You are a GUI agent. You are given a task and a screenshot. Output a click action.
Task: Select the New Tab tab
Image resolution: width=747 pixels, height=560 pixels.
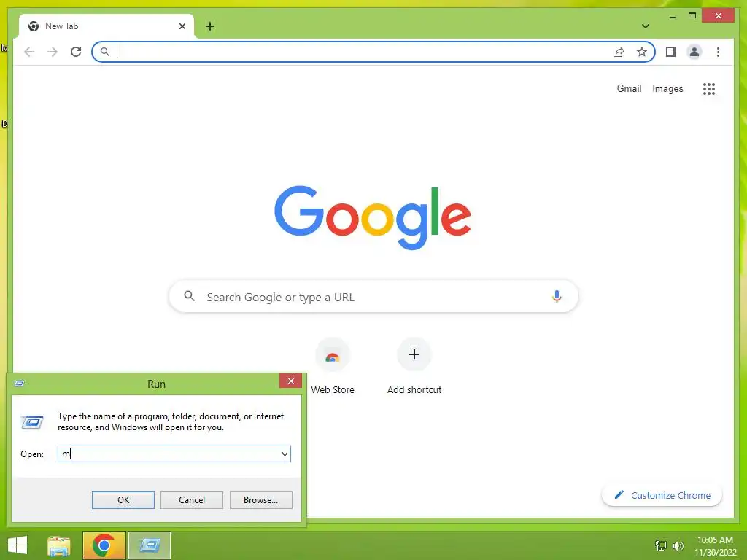point(107,26)
